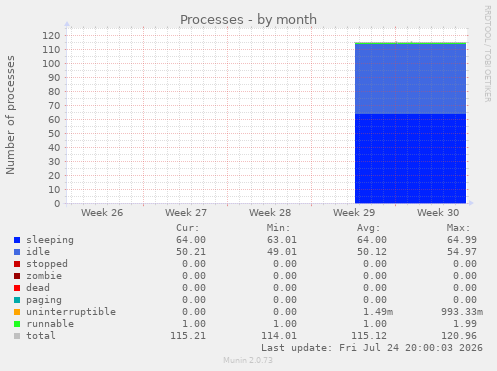The image size is (497, 371).
Task: Click the 60 y-axis tick label
Action: click(54, 120)
